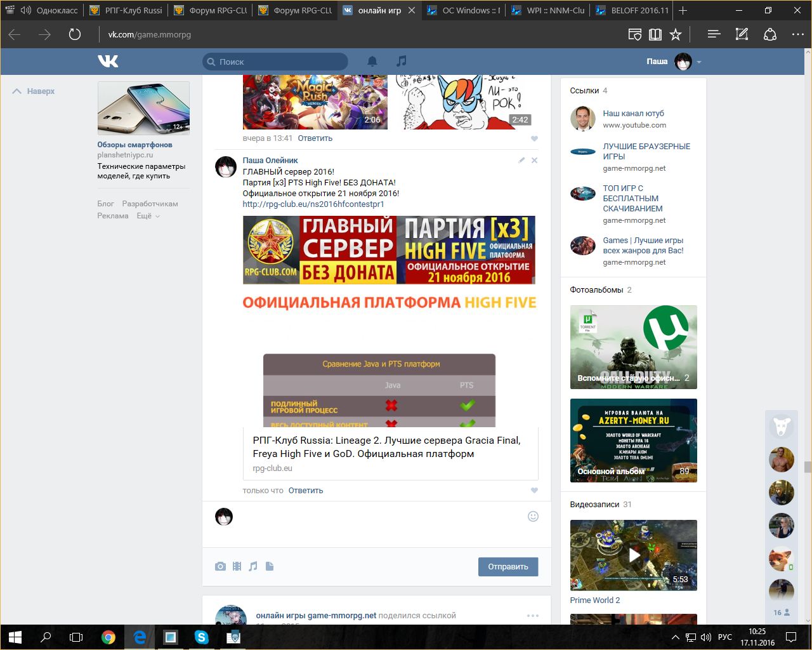Open the taskbar clock and calendar
This screenshot has height=650, width=812.
pos(757,637)
